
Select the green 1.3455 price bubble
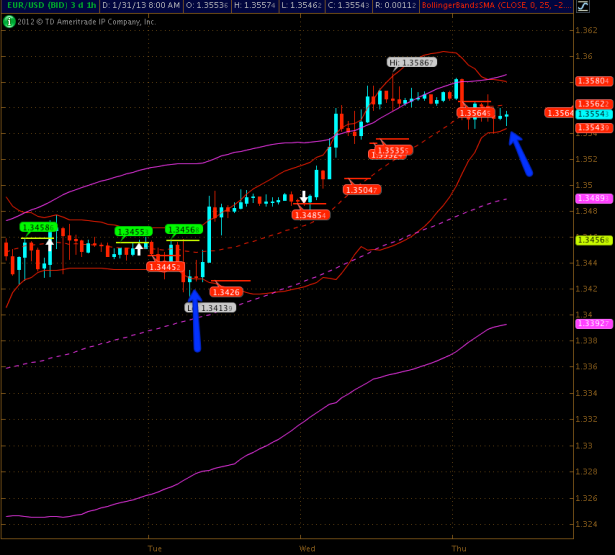[133, 232]
